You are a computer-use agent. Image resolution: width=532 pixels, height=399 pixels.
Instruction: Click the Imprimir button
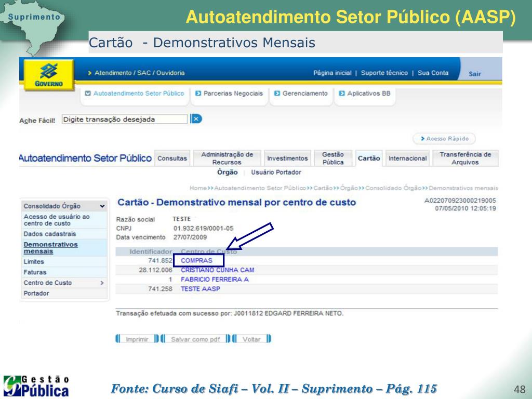click(x=137, y=339)
